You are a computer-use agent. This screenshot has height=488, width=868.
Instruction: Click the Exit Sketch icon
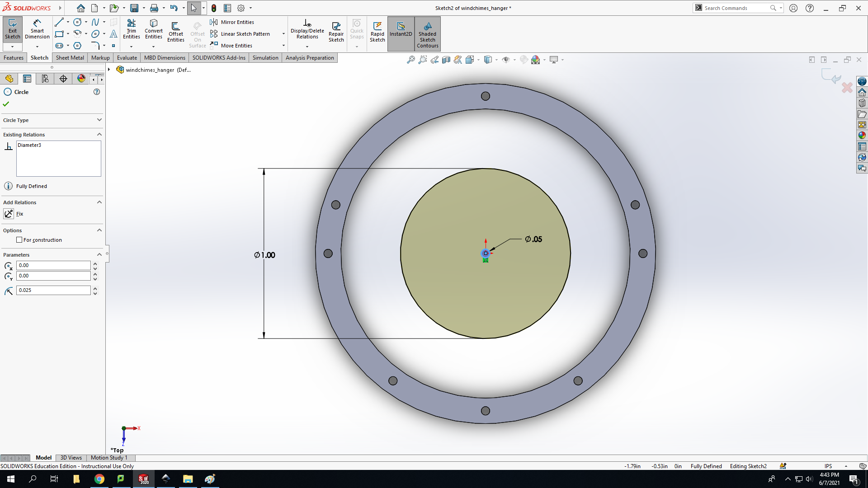click(13, 30)
